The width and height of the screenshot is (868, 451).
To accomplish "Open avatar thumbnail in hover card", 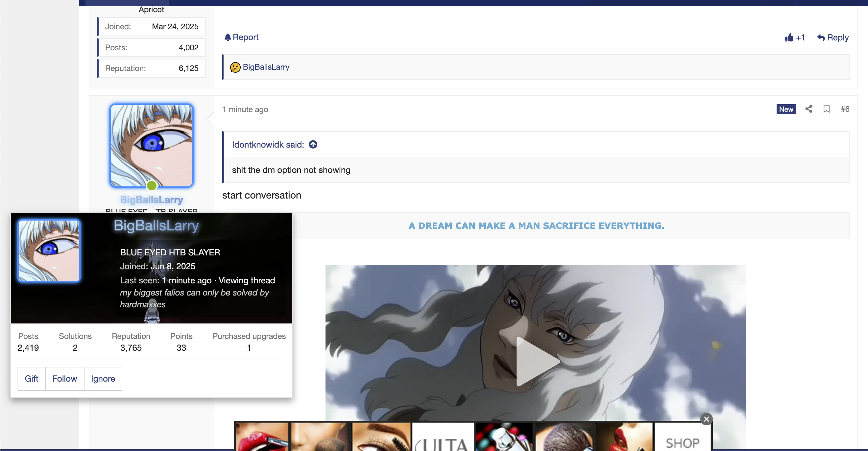I will coord(49,250).
